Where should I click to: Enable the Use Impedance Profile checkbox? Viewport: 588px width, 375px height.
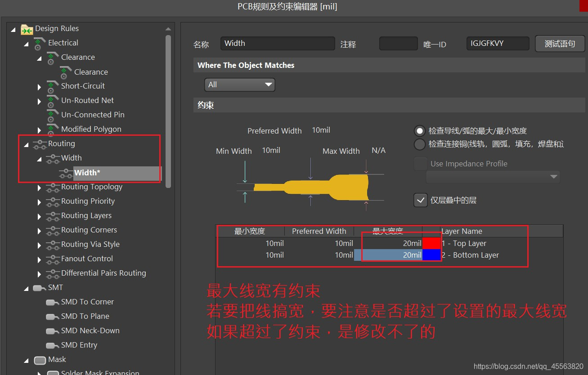point(420,164)
